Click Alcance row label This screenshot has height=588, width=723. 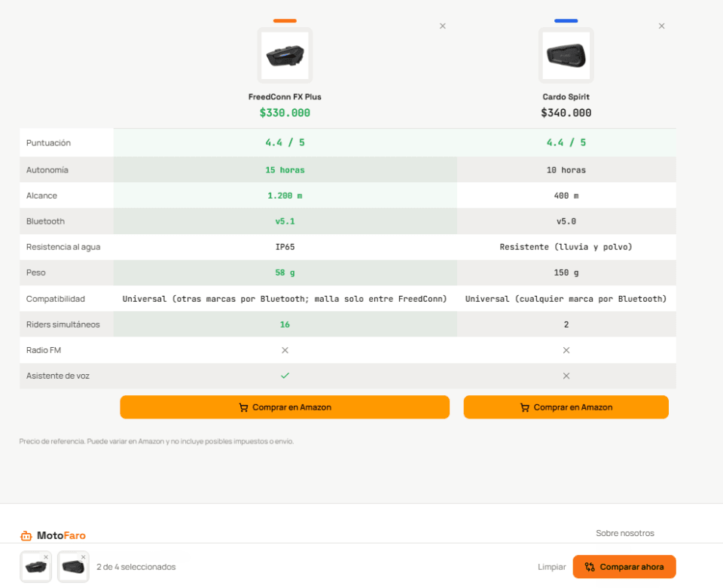[x=41, y=196]
